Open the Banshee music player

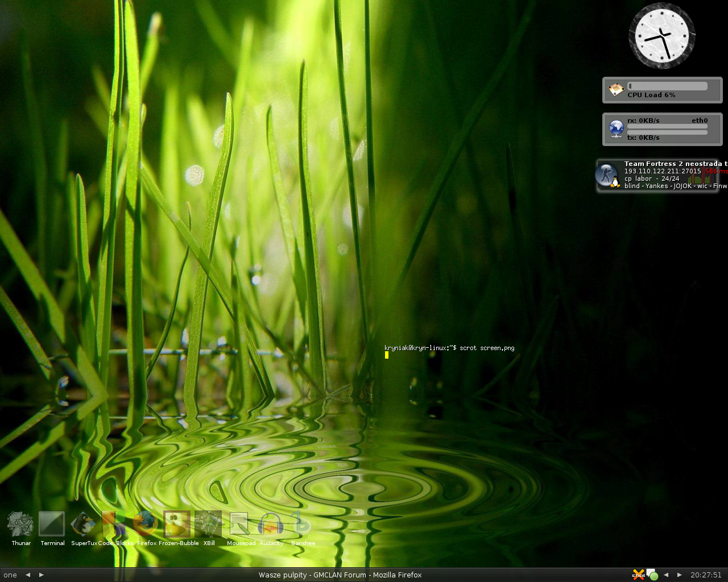[301, 524]
